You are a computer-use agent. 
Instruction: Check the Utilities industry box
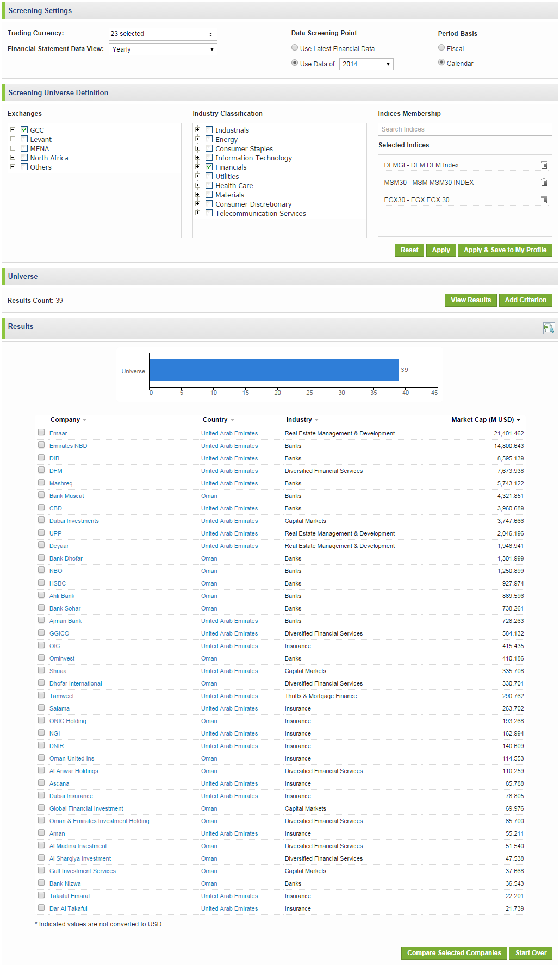pos(209,176)
